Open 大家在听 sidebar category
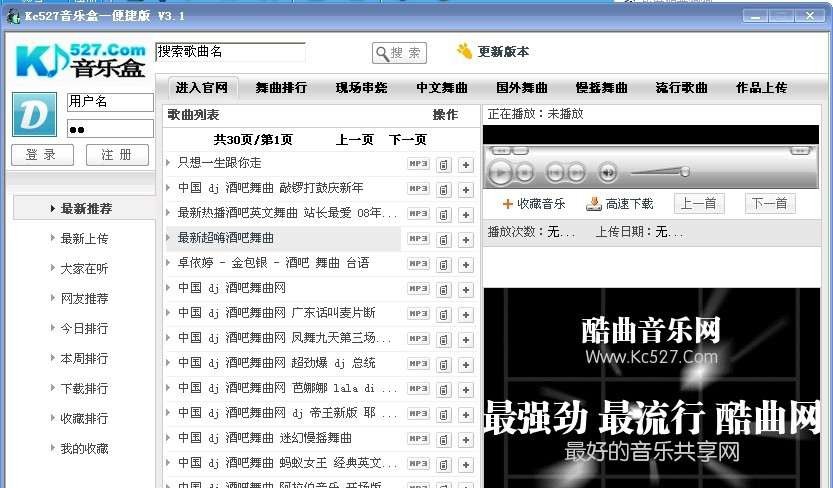 pos(84,269)
